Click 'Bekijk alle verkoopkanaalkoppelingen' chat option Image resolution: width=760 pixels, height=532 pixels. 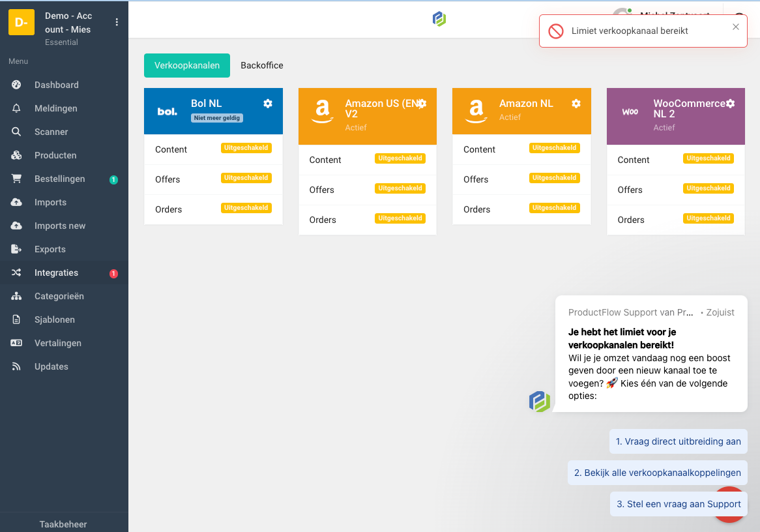(x=657, y=473)
